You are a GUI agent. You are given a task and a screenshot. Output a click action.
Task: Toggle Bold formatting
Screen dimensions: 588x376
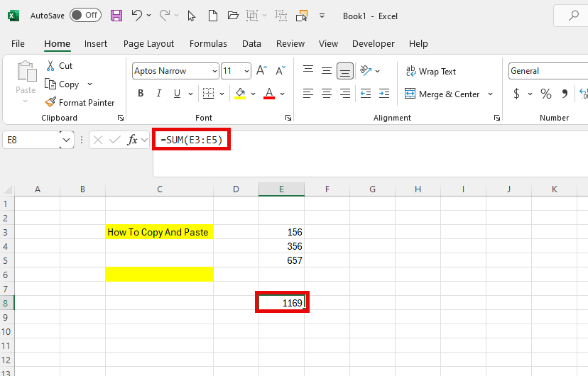click(141, 93)
